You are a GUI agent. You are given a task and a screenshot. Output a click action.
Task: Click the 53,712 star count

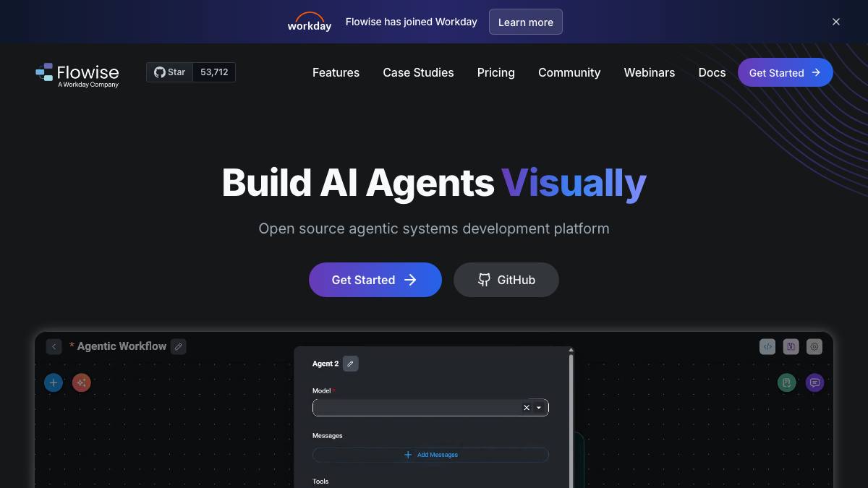(214, 72)
